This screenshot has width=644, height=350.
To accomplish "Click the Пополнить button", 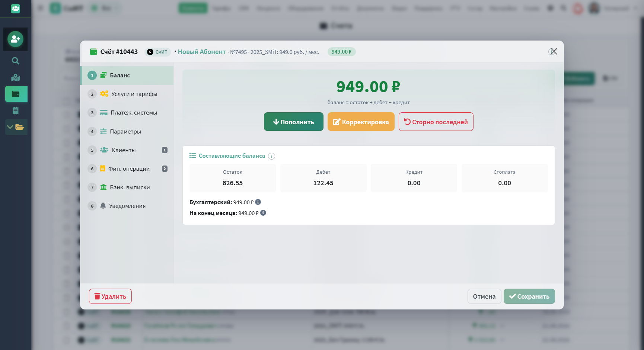I will pos(294,122).
